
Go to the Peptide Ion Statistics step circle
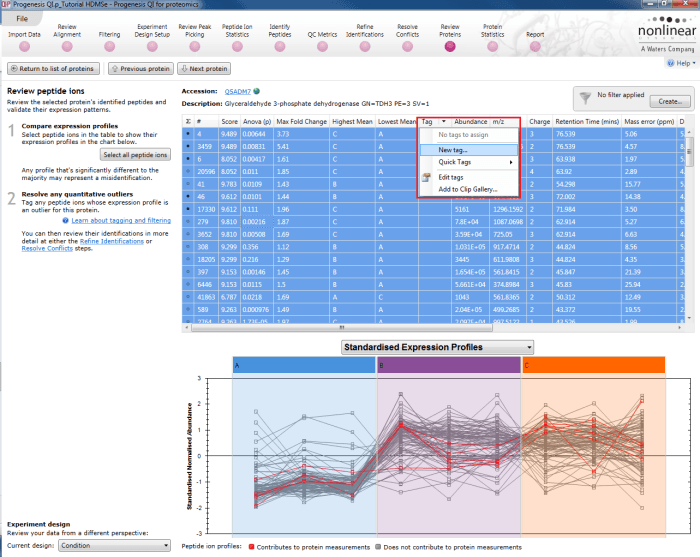238,46
